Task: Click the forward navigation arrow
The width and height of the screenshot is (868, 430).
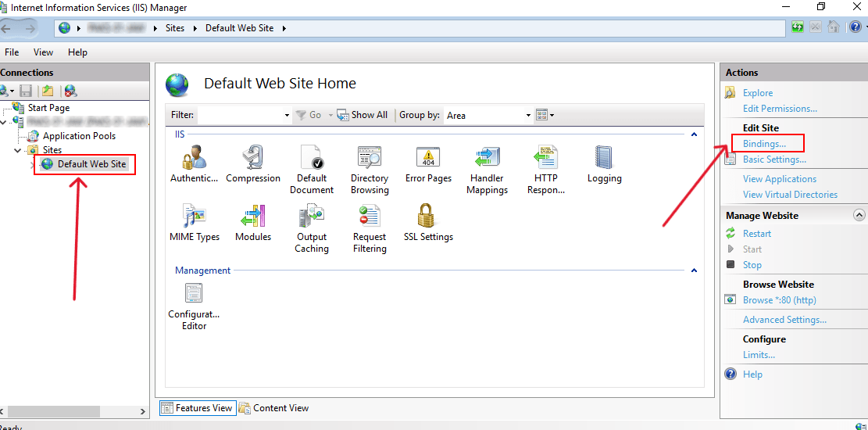Action: 29,27
